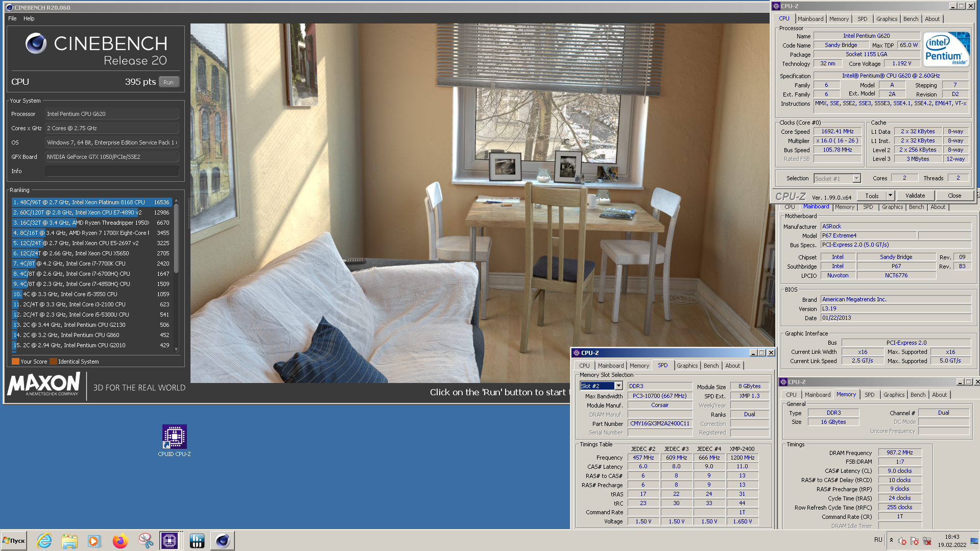Switch to CPU tab in CPU-Z SPD window
980x551 pixels.
584,366
